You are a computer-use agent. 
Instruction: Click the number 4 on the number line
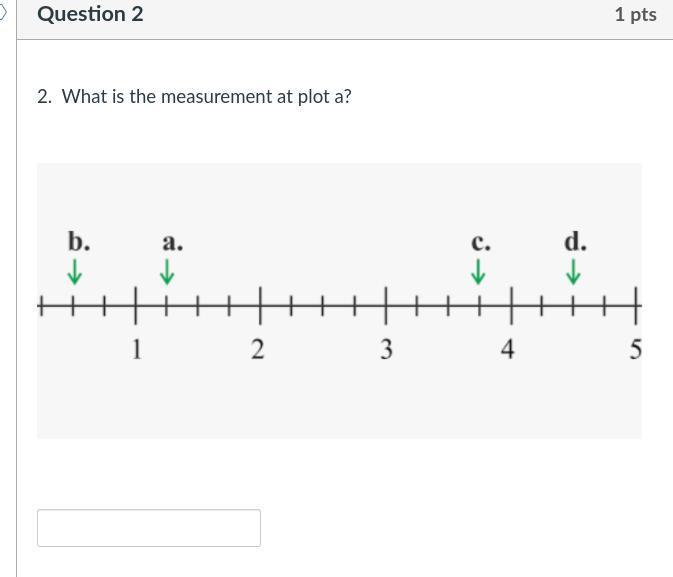tap(508, 349)
